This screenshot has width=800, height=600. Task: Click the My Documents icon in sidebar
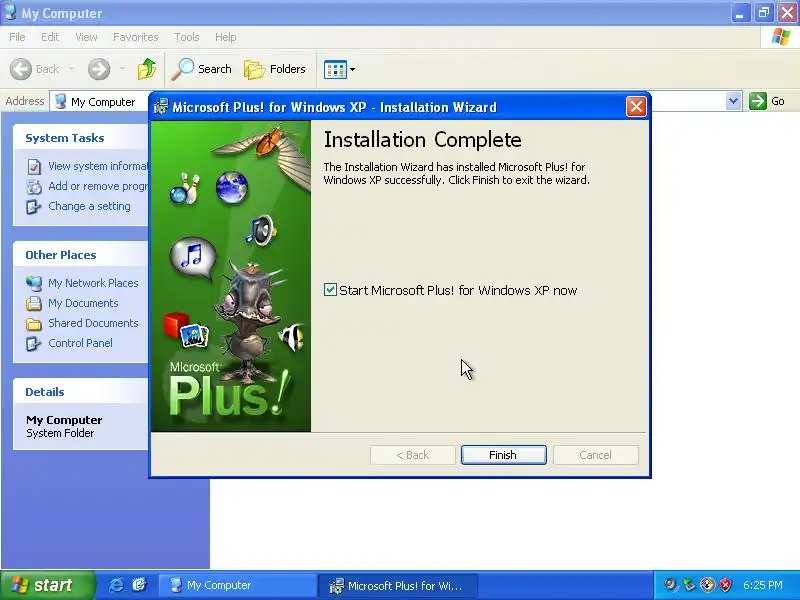pyautogui.click(x=34, y=304)
